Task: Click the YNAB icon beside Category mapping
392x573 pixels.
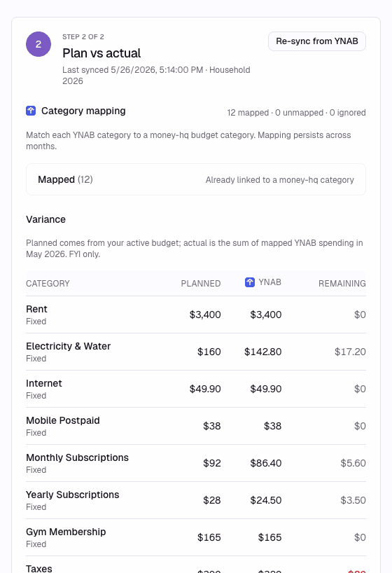Action: click(x=31, y=111)
